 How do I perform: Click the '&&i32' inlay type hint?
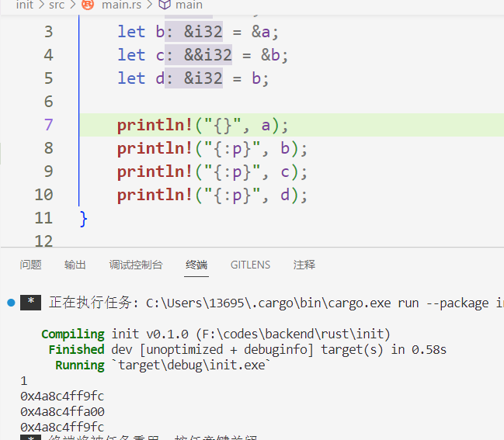pyautogui.click(x=204, y=55)
